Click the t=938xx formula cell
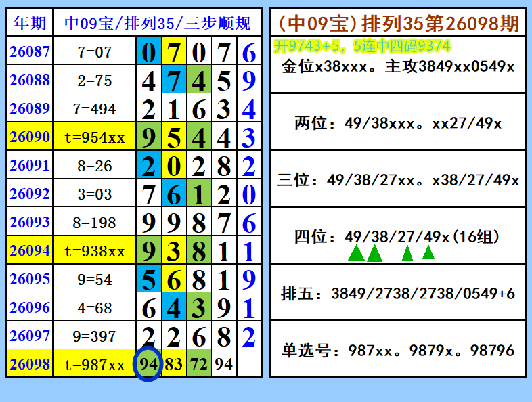 [x=95, y=251]
